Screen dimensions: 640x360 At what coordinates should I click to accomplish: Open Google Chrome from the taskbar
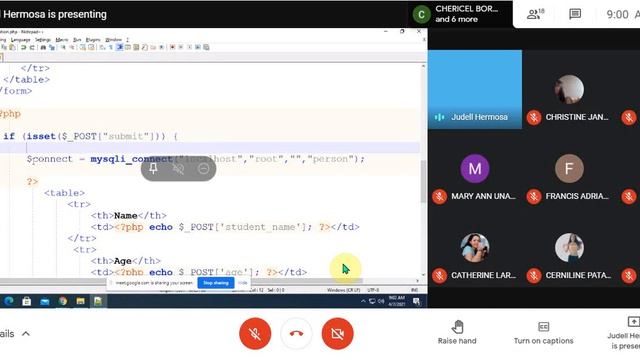coord(62,301)
